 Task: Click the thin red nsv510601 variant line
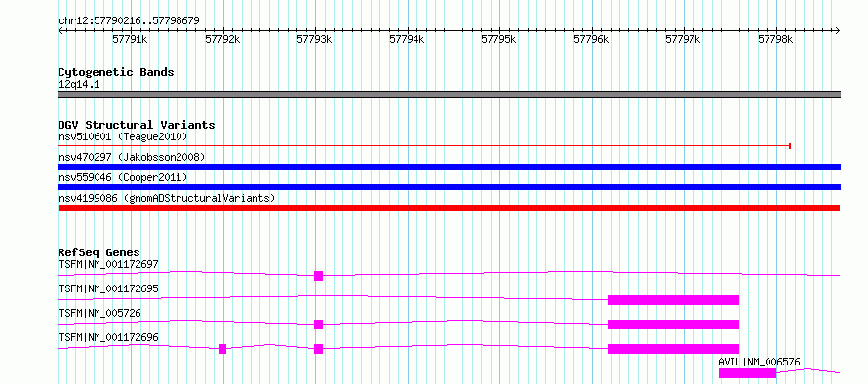click(423, 146)
